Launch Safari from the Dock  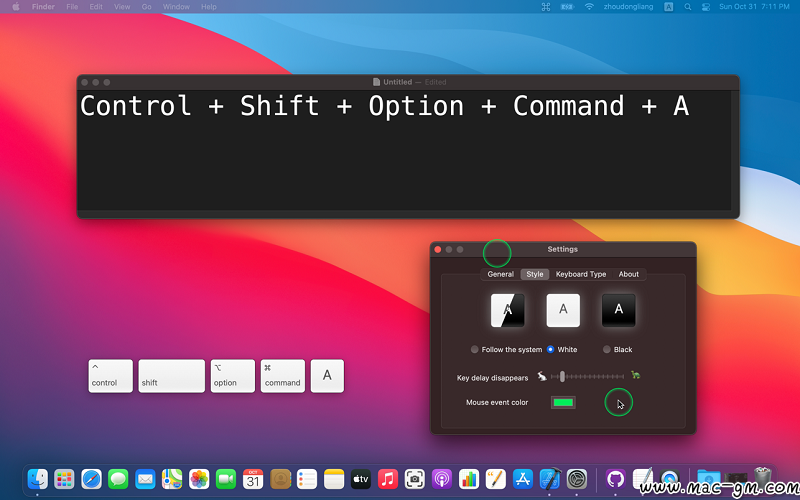coord(91,479)
